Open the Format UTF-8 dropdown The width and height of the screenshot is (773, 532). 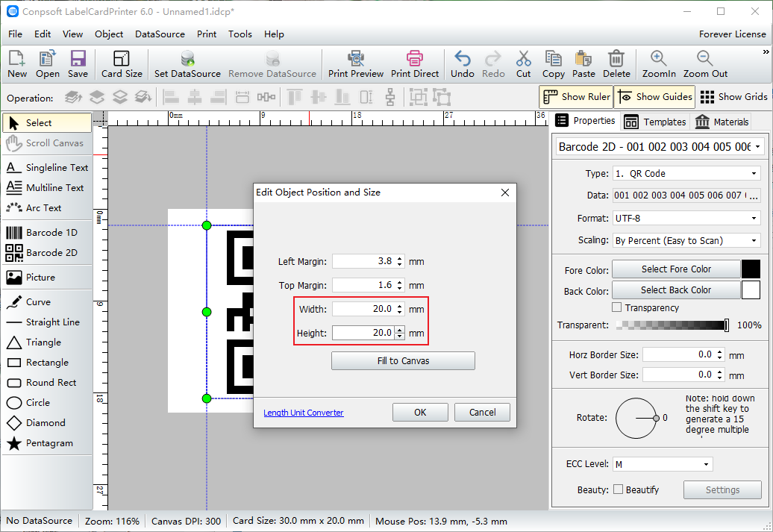[686, 218]
